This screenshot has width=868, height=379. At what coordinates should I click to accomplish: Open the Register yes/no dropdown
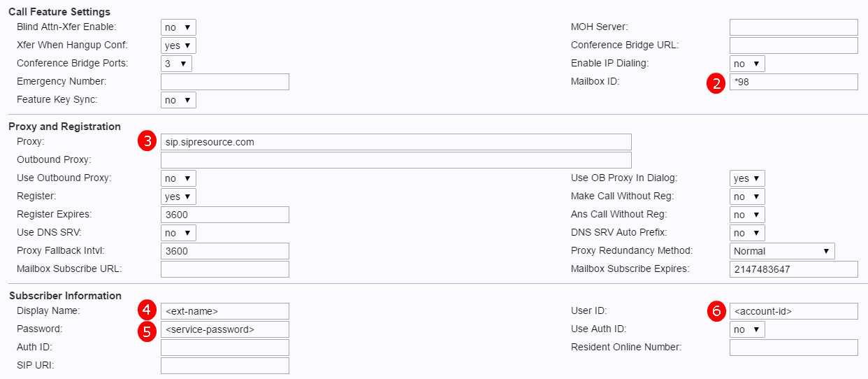pos(178,196)
